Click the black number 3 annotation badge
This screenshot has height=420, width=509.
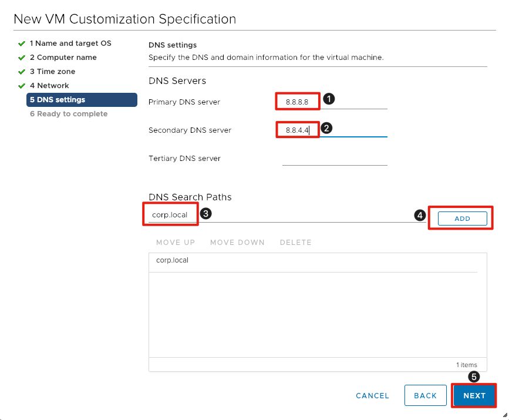point(205,214)
